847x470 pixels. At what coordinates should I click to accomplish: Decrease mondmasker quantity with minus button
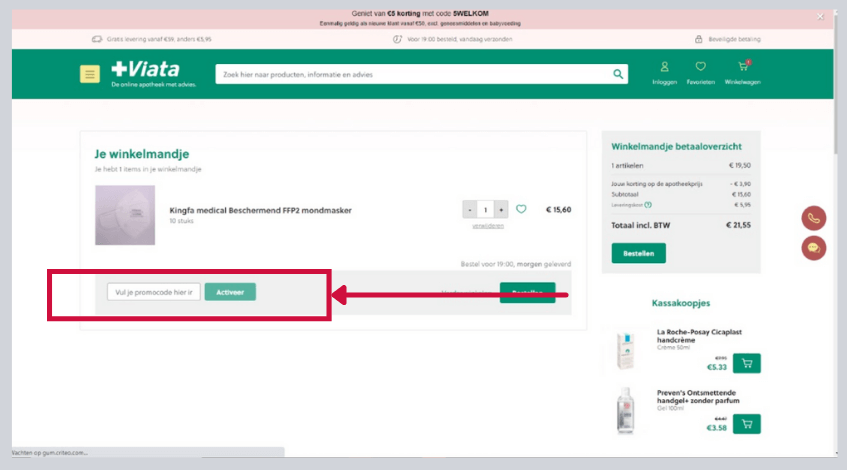pos(470,210)
